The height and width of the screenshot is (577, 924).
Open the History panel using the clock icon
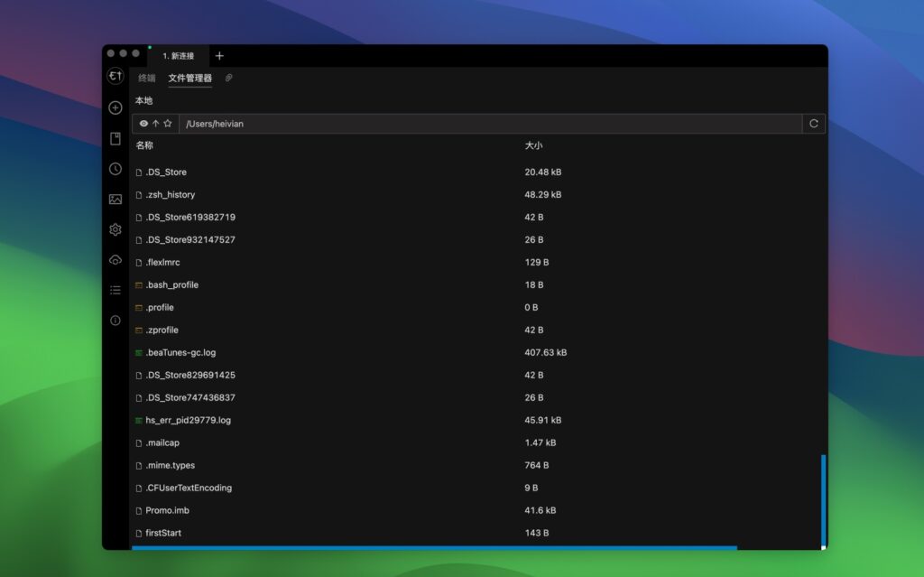pyautogui.click(x=115, y=169)
